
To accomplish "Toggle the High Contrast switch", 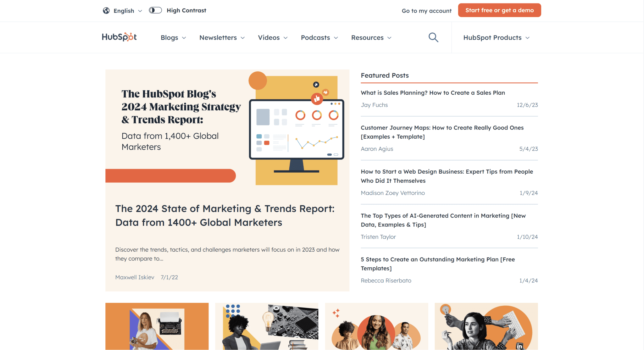I will (155, 10).
